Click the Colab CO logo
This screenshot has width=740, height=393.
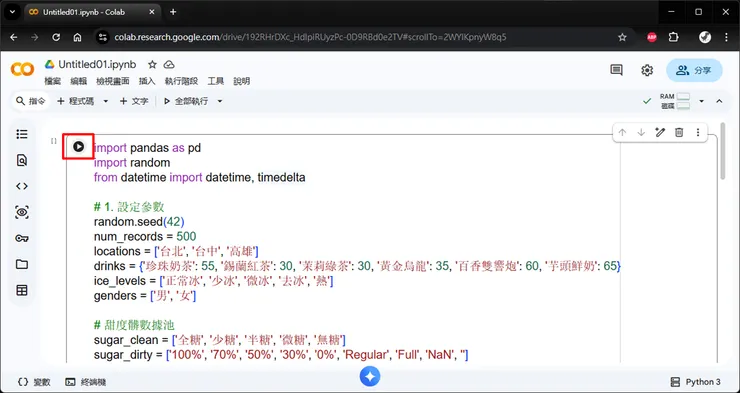tap(22, 70)
